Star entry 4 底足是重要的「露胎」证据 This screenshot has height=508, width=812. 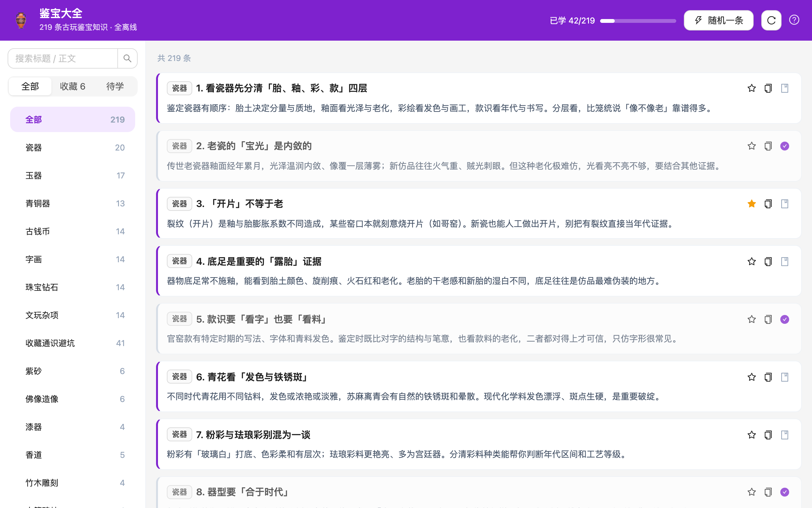click(x=752, y=262)
